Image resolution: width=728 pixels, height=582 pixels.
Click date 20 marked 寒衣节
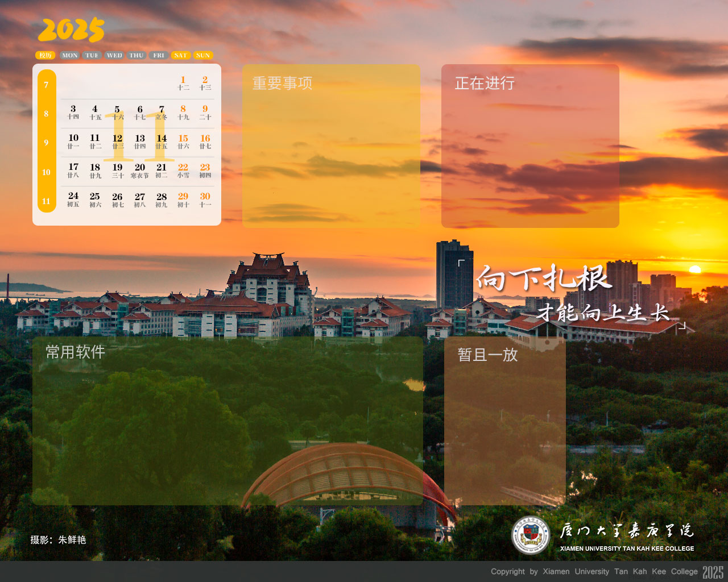coord(140,171)
